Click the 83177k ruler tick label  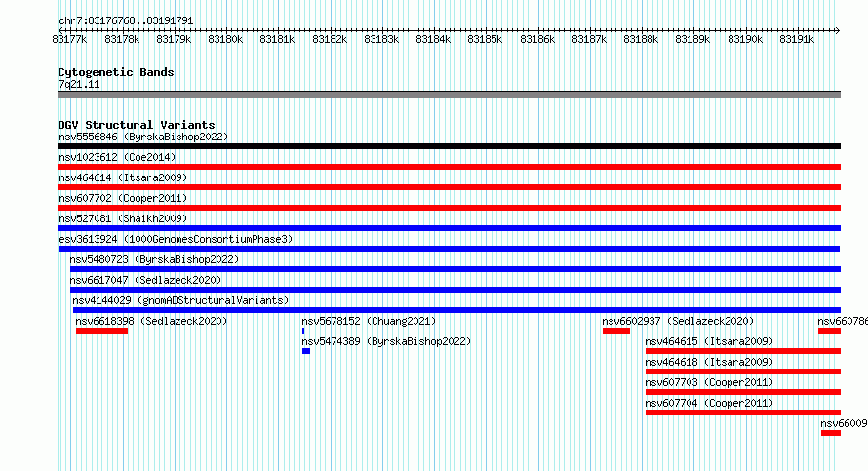point(70,39)
